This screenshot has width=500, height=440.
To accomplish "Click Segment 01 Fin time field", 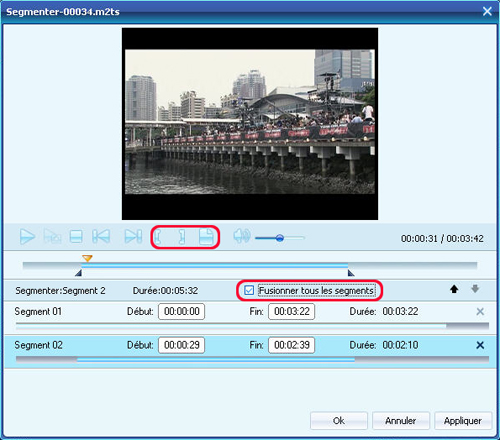I will click(x=292, y=312).
